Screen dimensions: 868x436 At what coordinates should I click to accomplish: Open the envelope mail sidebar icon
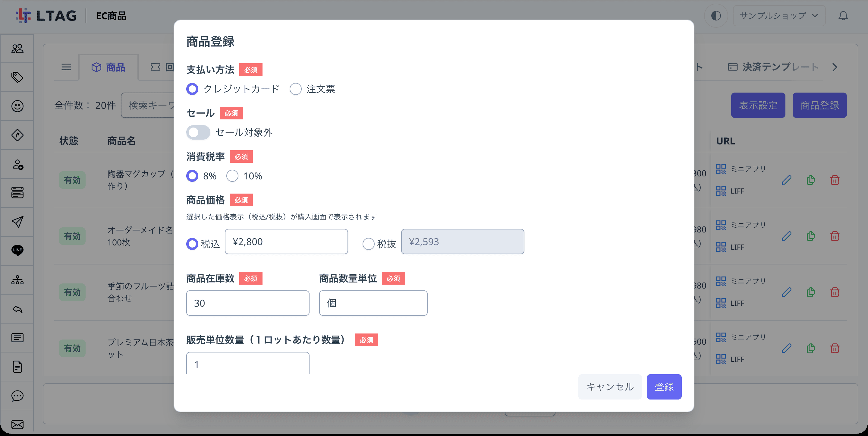tap(17, 424)
